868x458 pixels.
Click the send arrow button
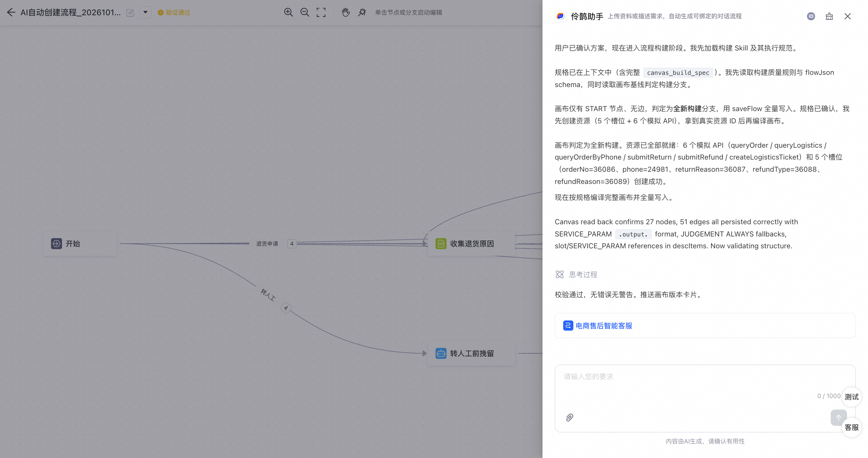tap(839, 418)
